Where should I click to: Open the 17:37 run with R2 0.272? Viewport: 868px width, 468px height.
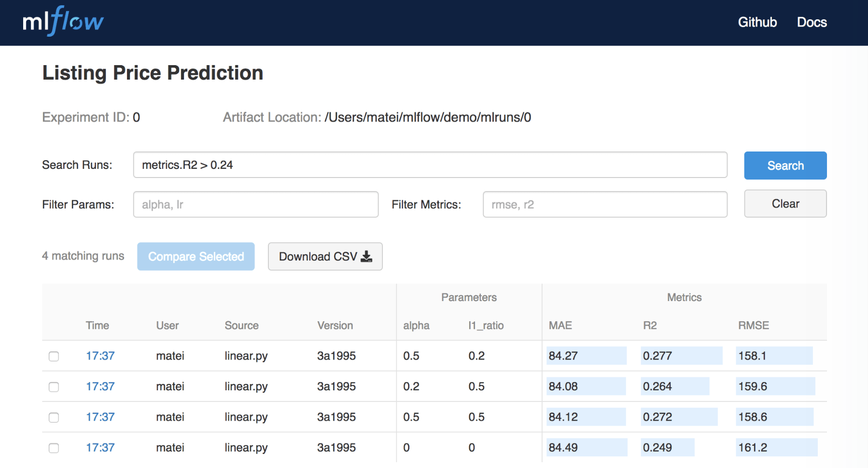(x=100, y=417)
